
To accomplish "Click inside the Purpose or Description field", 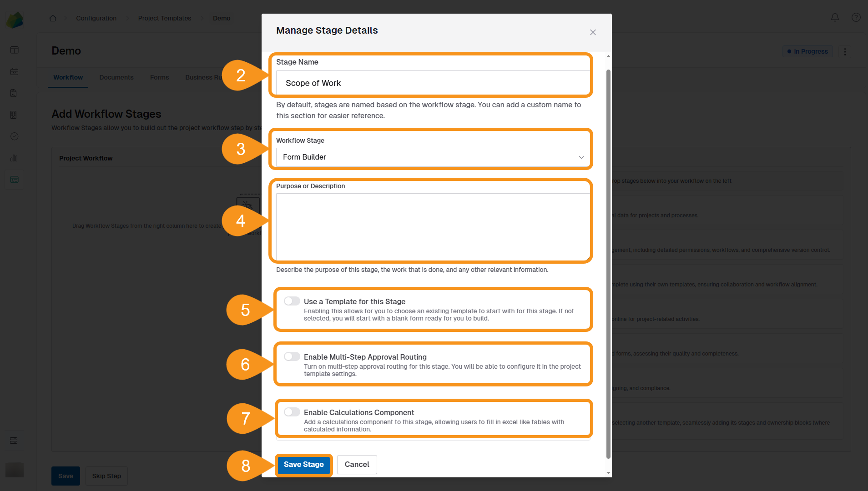I will (432, 225).
